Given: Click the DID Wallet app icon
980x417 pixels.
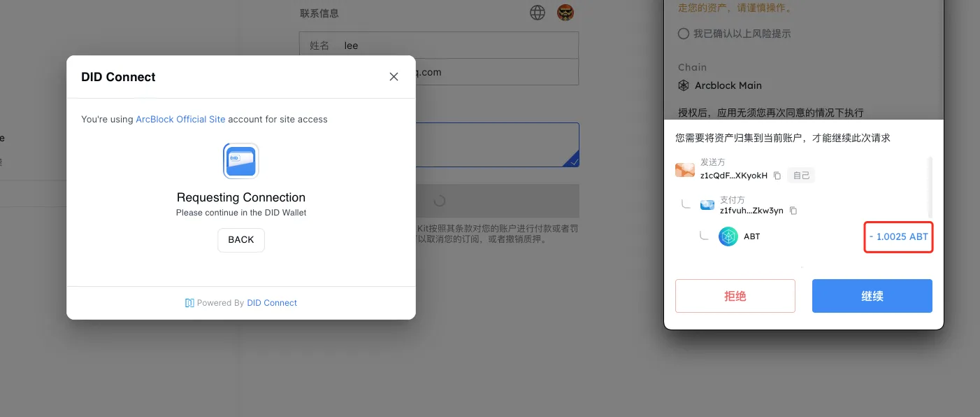Looking at the screenshot, I should 241,161.
